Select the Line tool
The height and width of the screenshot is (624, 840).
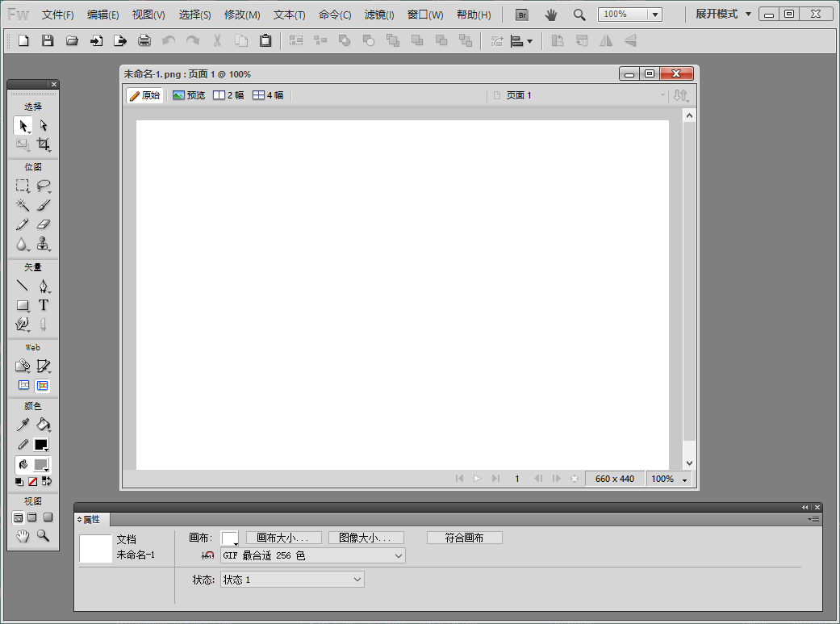[x=23, y=286]
